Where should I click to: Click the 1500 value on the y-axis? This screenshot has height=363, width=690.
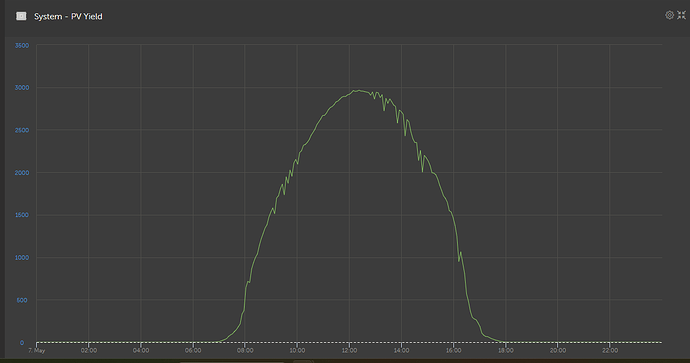coord(22,215)
